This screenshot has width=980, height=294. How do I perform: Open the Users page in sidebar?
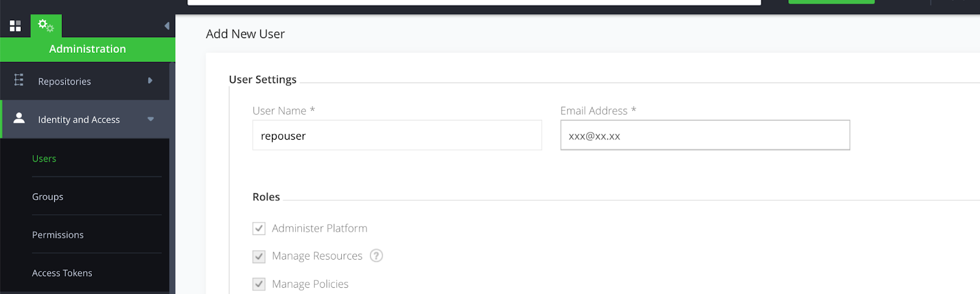click(x=44, y=159)
